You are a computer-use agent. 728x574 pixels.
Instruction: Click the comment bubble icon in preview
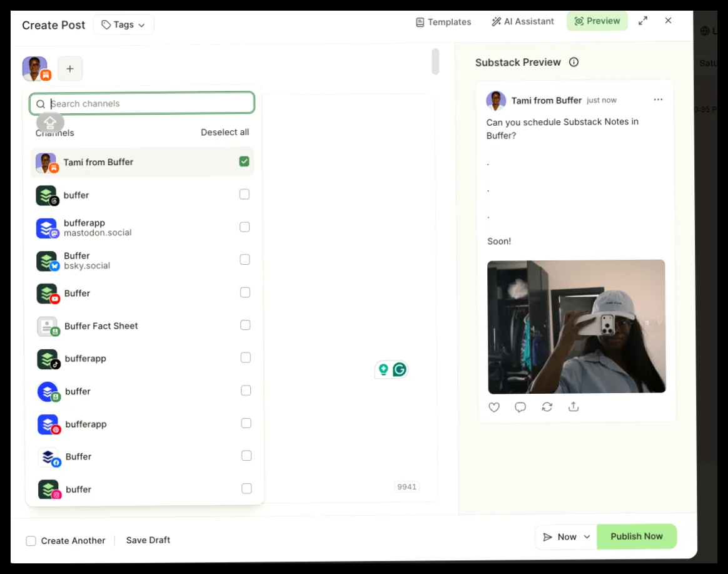tap(520, 407)
